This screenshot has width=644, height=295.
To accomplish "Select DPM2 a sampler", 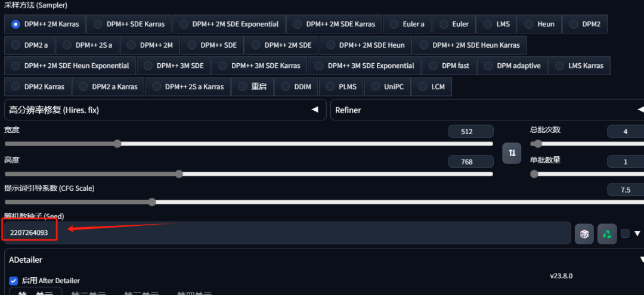I will pos(30,45).
